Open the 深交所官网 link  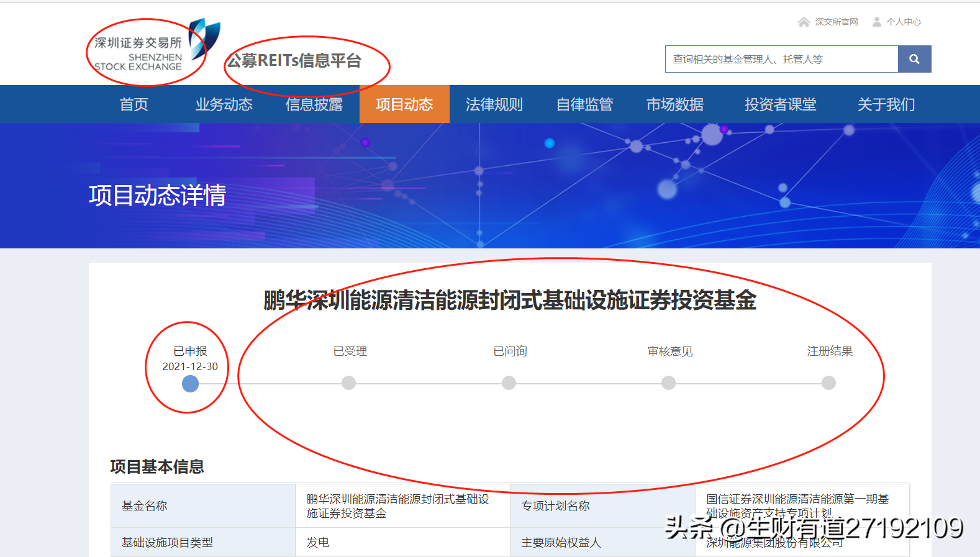[x=836, y=22]
